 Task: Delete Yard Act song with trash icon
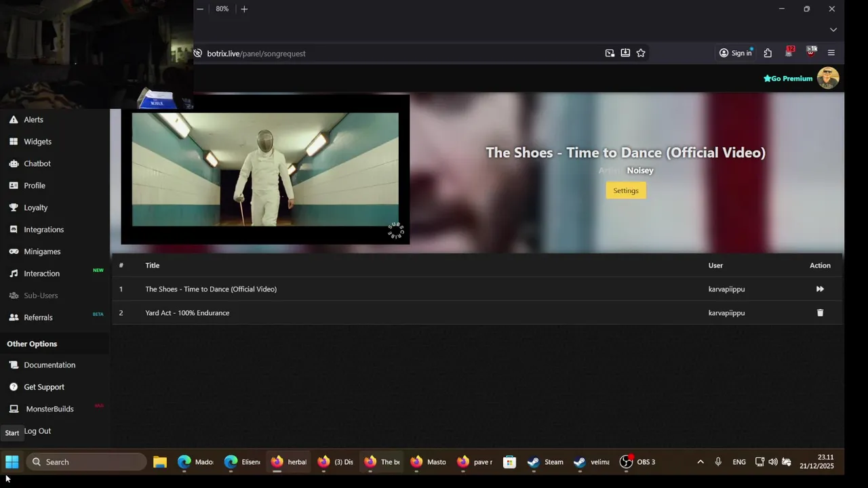[820, 312]
